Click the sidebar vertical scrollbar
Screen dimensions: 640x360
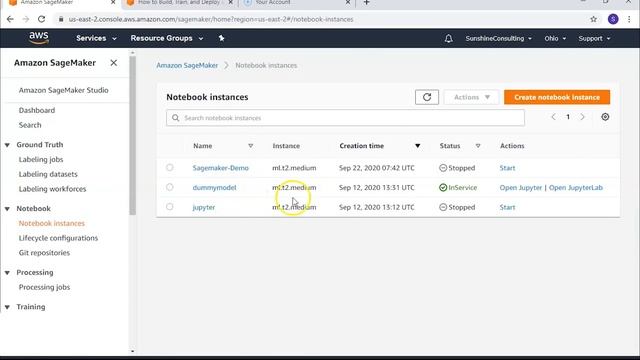[x=132, y=136]
